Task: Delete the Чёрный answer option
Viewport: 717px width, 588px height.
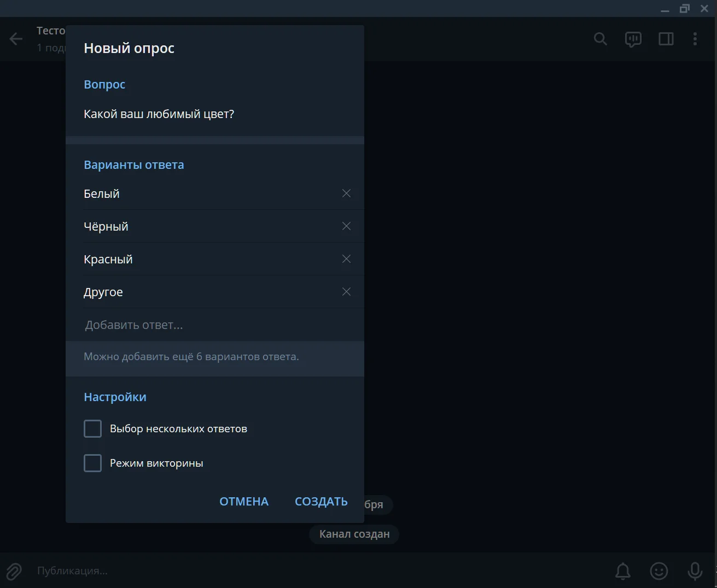Action: (346, 226)
